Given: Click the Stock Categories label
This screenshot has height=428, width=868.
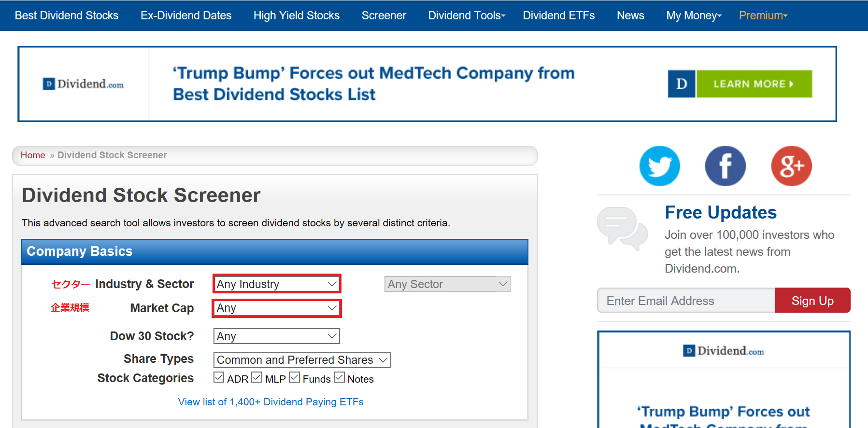Looking at the screenshot, I should click(145, 378).
